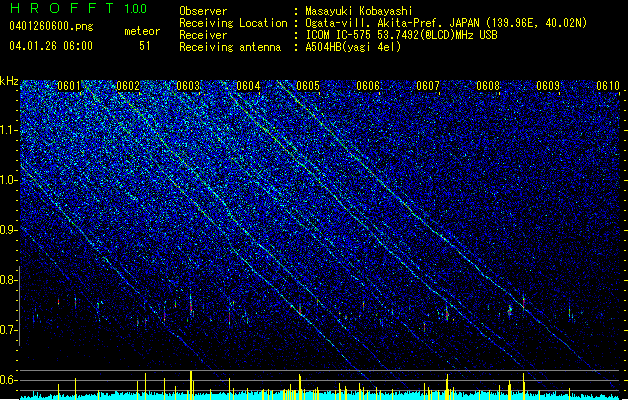This screenshot has width=629, height=400.
Task: Click the meteor count label
Action: pos(142,31)
